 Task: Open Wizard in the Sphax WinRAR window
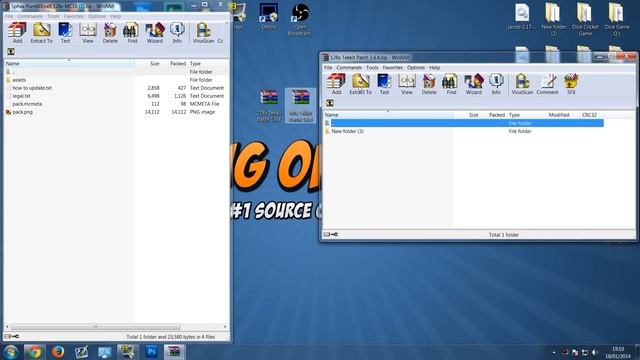pos(155,33)
